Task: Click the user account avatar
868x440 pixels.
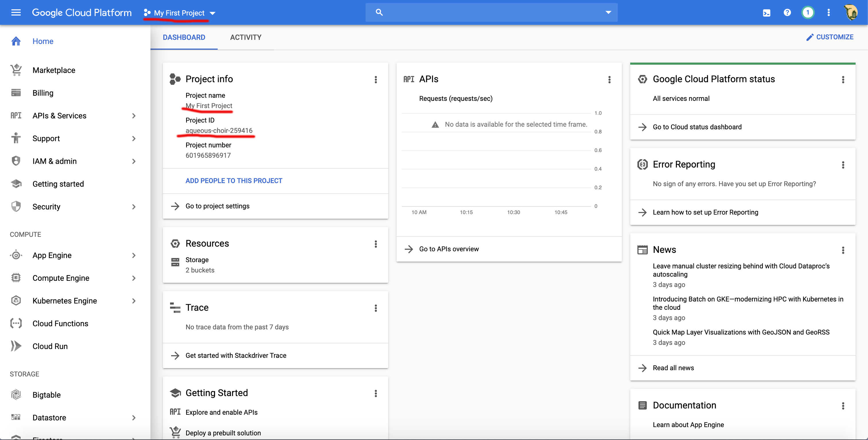Action: click(x=850, y=13)
